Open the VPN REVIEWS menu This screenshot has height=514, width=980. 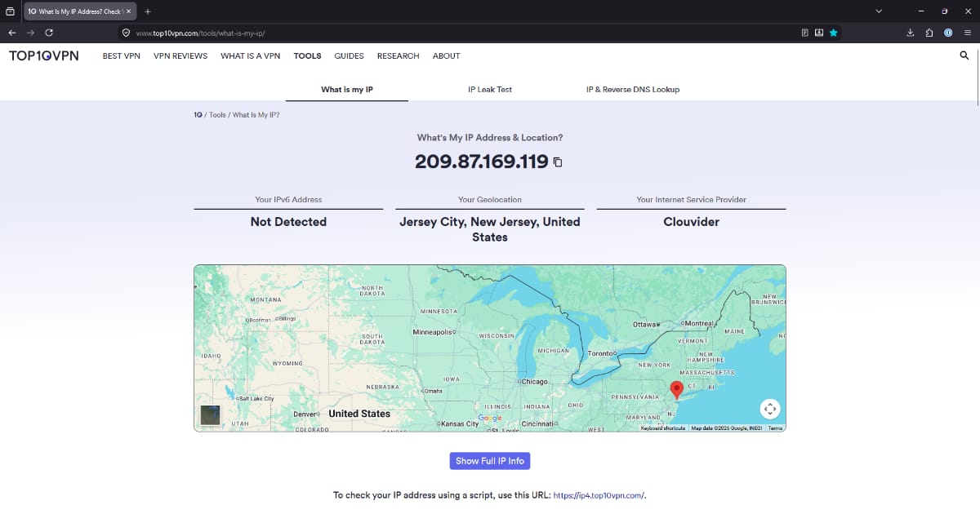coord(180,56)
